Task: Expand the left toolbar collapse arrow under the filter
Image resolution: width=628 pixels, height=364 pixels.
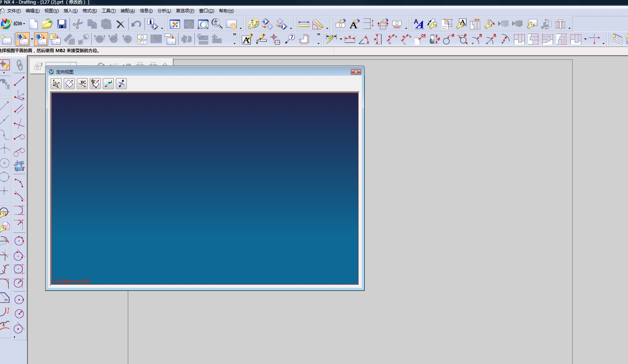Action: click(4, 73)
